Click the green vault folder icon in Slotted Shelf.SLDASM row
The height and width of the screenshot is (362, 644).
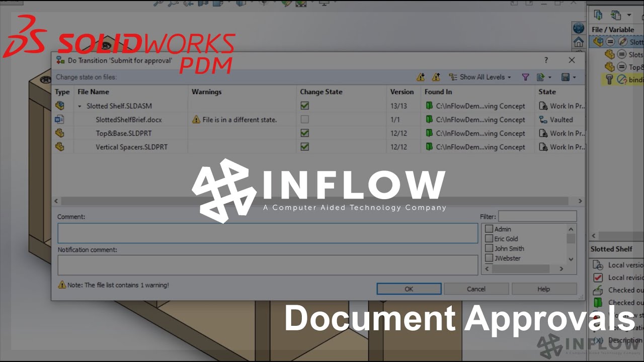point(429,106)
